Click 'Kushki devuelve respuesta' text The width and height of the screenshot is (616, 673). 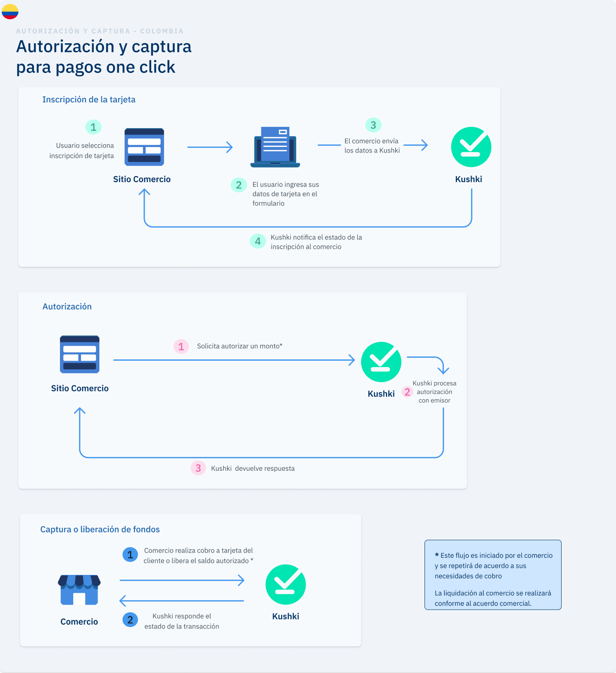coord(253,469)
